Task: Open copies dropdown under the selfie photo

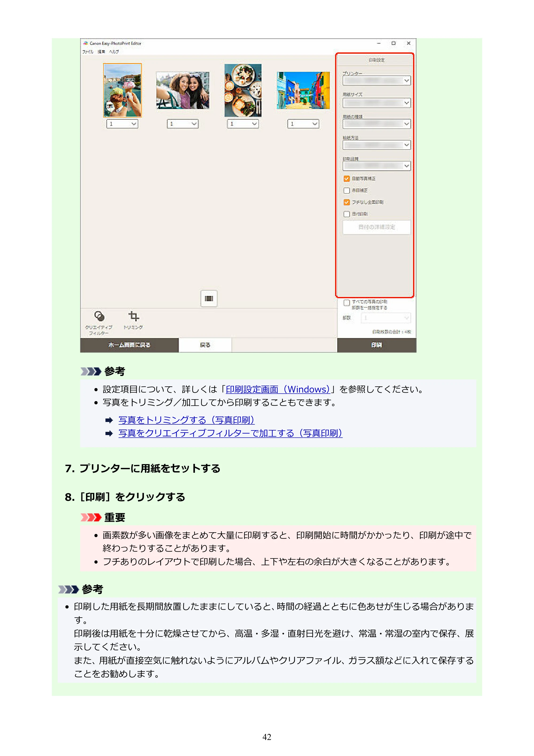Action: point(183,124)
